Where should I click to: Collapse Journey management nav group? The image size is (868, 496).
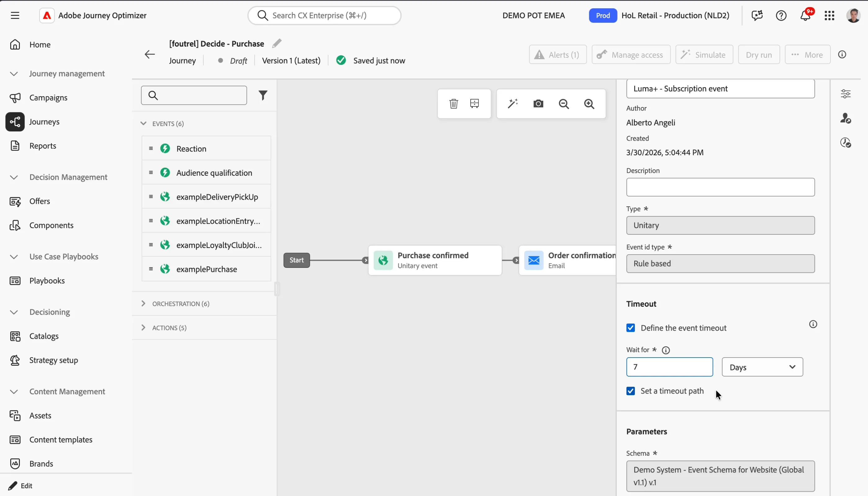pyautogui.click(x=14, y=74)
